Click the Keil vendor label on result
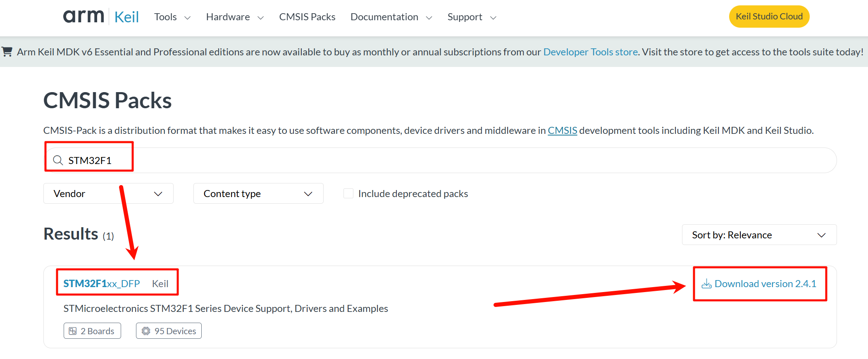This screenshot has width=868, height=359. coord(160,283)
